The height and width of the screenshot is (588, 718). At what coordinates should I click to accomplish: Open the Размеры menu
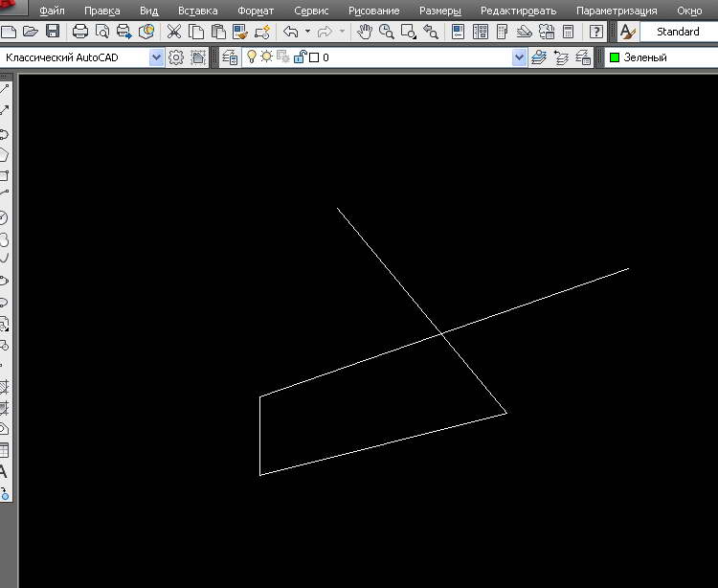pos(440,11)
